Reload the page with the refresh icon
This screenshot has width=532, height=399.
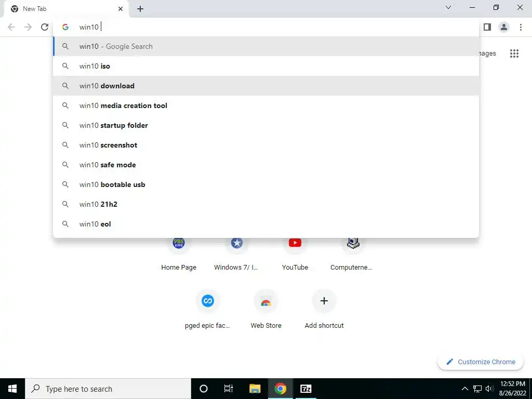click(45, 27)
